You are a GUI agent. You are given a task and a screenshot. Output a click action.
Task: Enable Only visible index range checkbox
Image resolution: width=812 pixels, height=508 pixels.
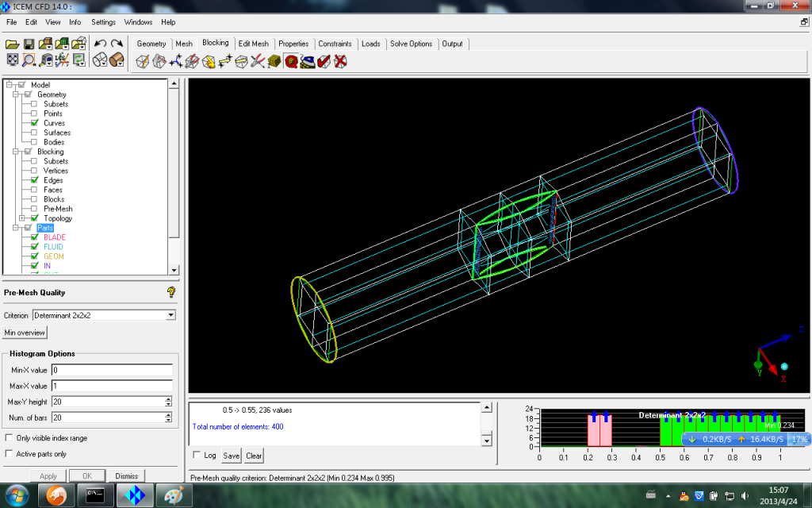[x=9, y=438]
